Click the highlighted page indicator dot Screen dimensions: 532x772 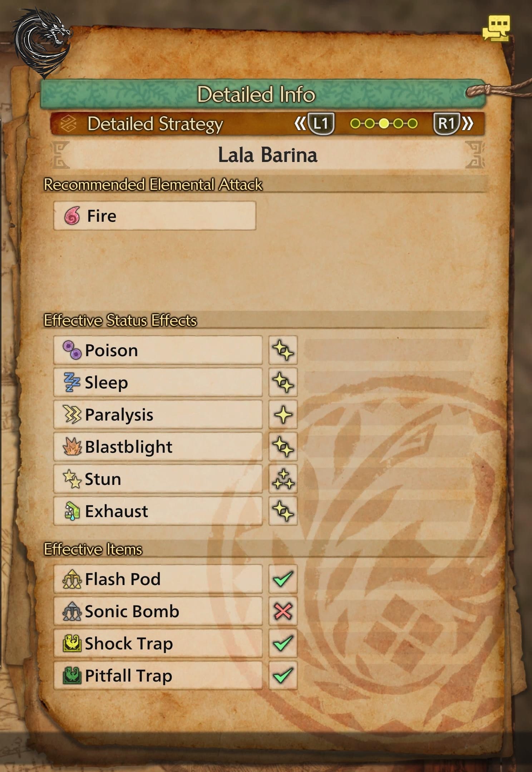[384, 124]
